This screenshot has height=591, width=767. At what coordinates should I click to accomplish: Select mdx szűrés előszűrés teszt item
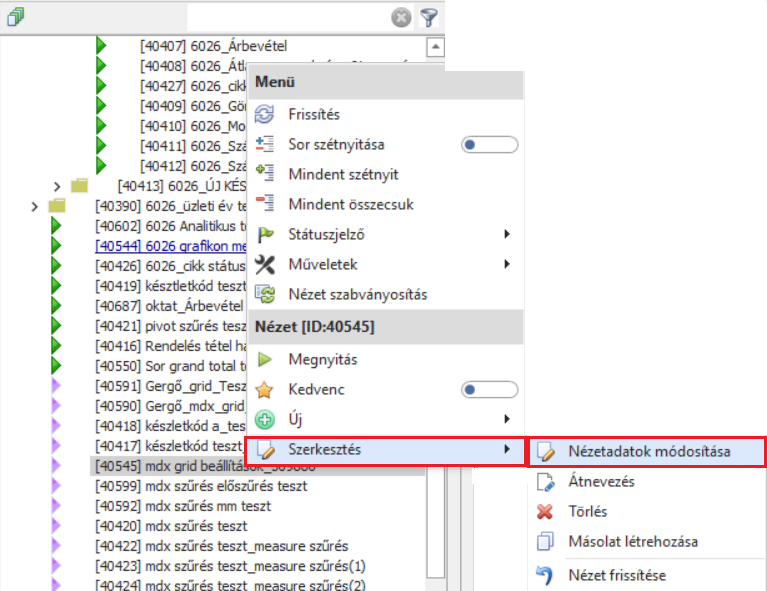click(200, 486)
